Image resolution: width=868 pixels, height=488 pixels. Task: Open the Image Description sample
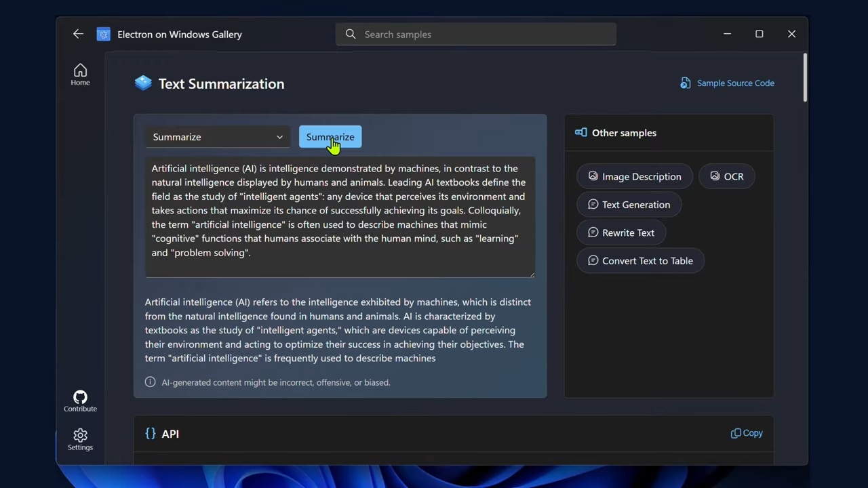pos(634,176)
